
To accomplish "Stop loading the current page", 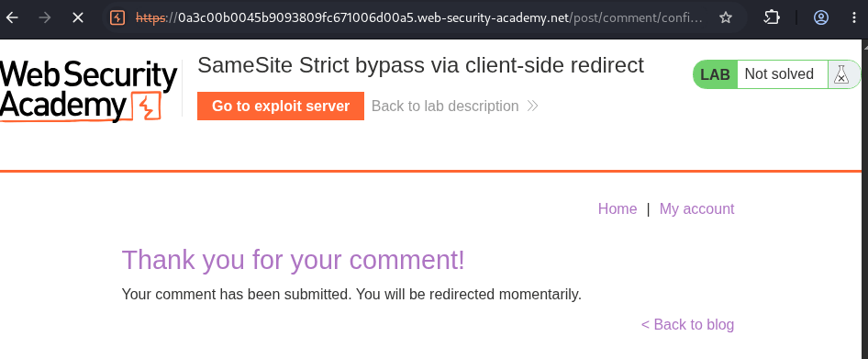I will click(77, 17).
